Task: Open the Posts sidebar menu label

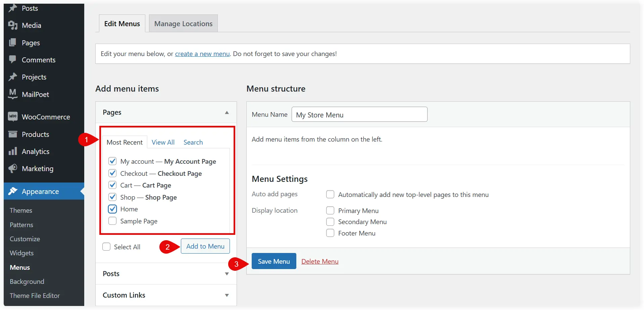Action: (30, 8)
